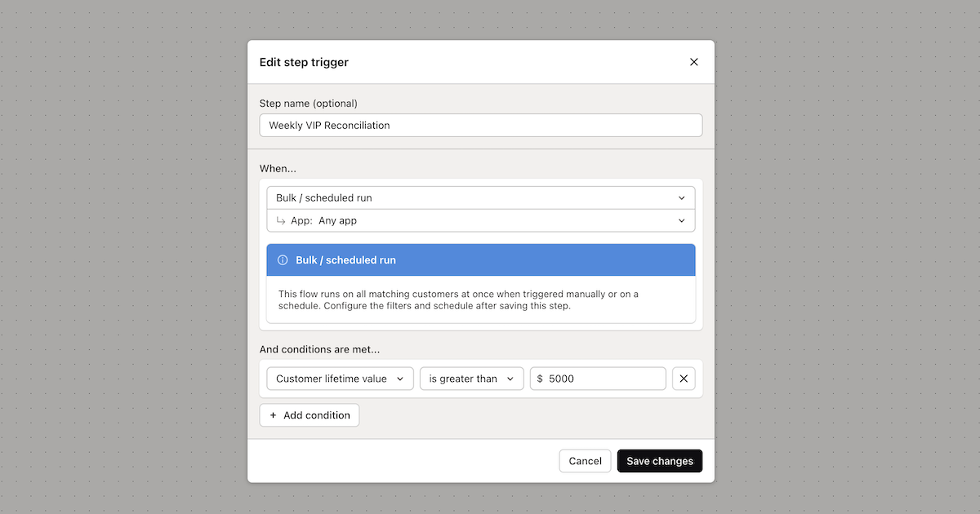The image size is (980, 514).
Task: Click the blue Bulk / scheduled run banner
Action: click(x=481, y=259)
